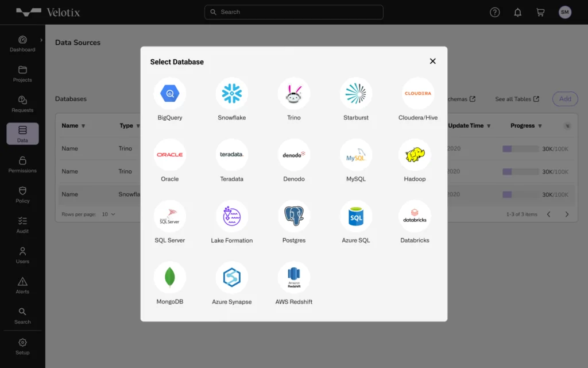Select the Postgres database icon

(293, 216)
